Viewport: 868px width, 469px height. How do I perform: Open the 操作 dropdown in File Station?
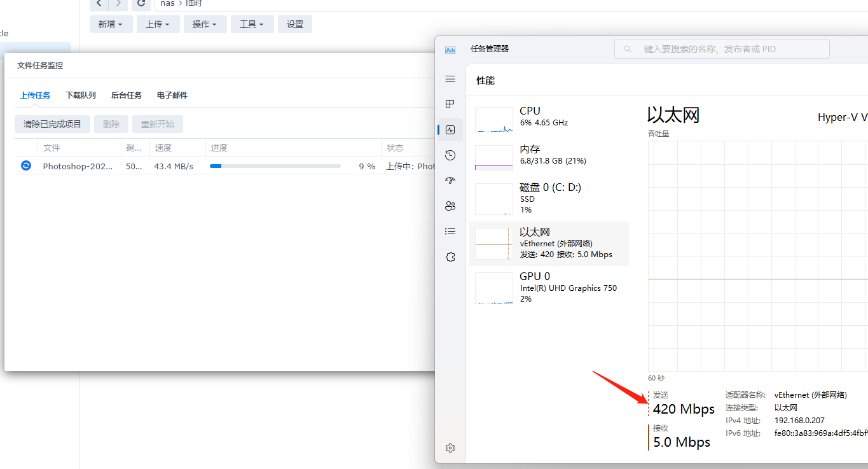[205, 24]
